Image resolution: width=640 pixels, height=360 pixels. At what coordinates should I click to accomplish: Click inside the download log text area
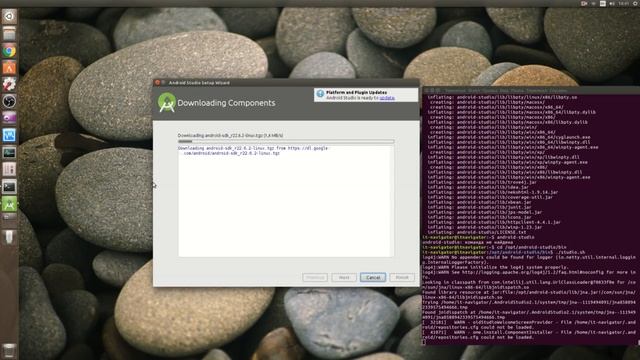(x=286, y=201)
